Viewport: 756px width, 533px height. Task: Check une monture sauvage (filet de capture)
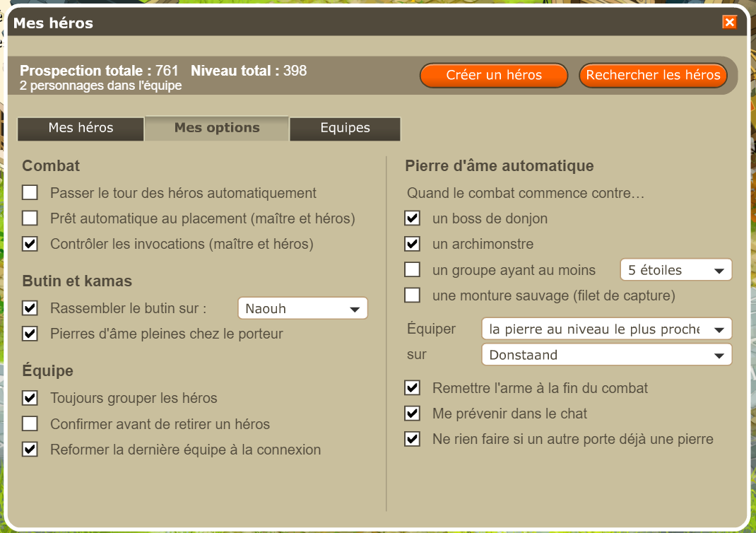pos(412,295)
